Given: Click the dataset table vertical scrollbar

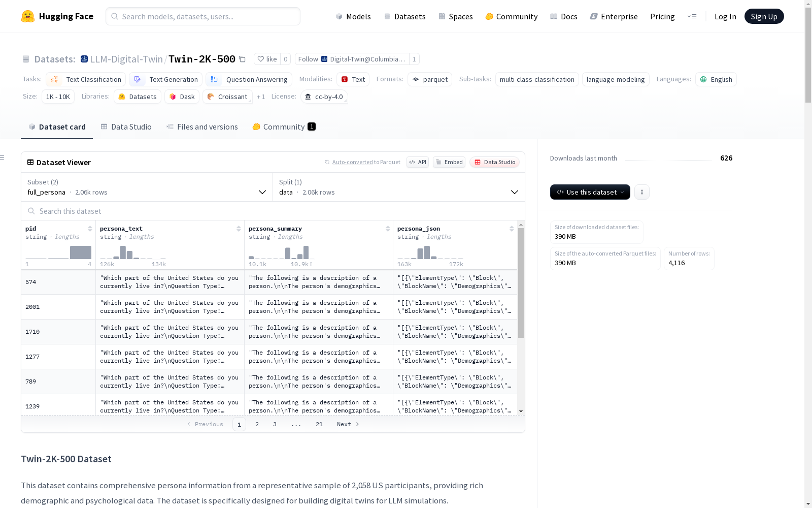Looking at the screenshot, I should [x=521, y=283].
